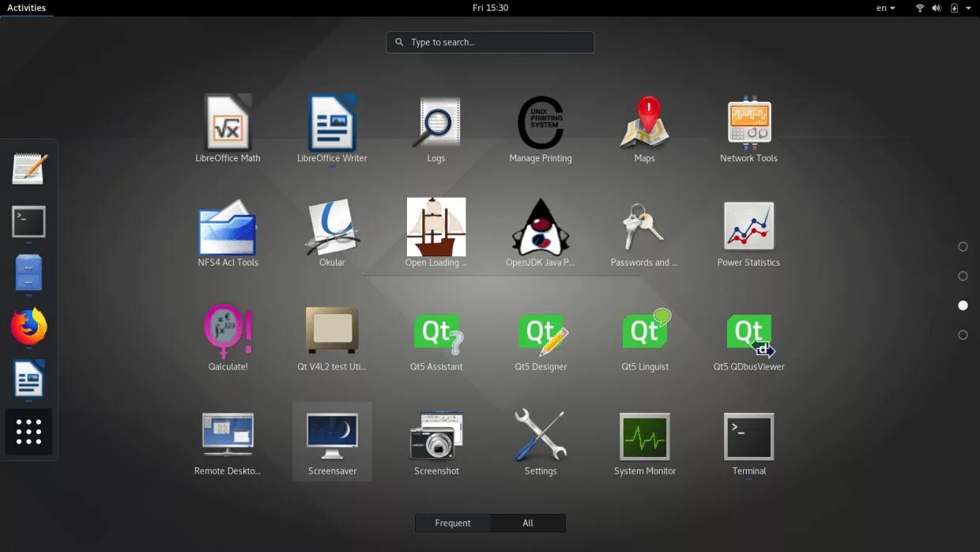
Task: Toggle the Show Applications grid button
Action: coord(29,432)
